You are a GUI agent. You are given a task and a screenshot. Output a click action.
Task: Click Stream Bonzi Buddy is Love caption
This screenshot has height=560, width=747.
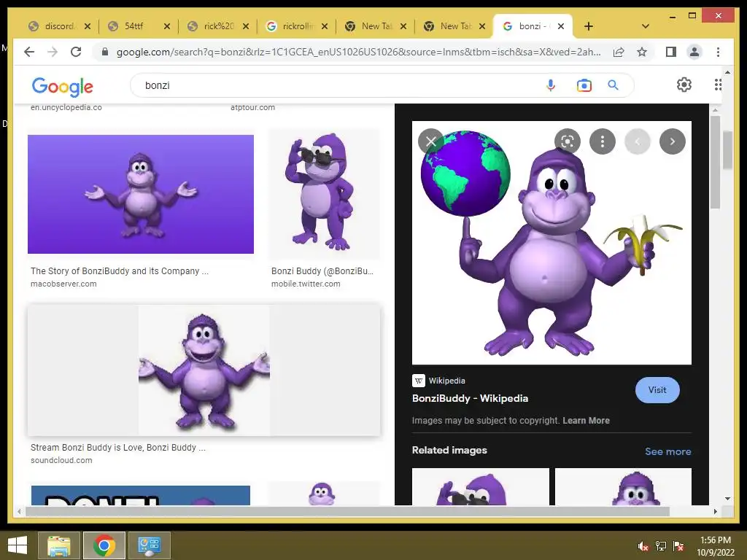point(118,448)
